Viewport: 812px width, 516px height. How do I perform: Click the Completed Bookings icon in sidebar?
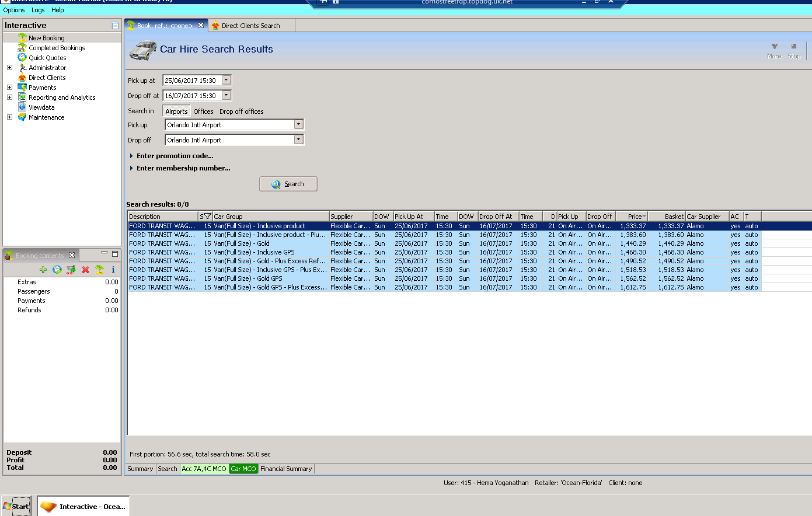tap(22, 47)
